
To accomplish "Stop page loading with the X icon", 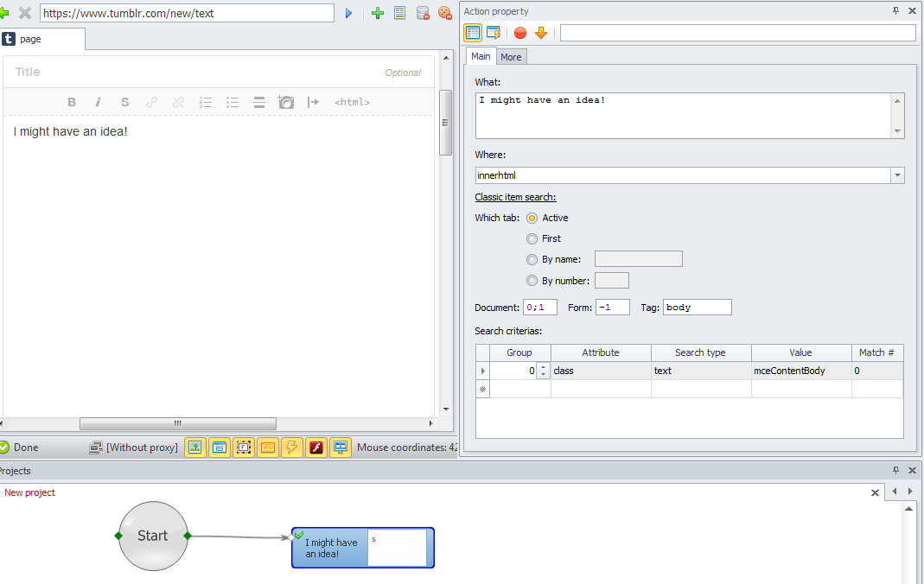I will coord(25,13).
